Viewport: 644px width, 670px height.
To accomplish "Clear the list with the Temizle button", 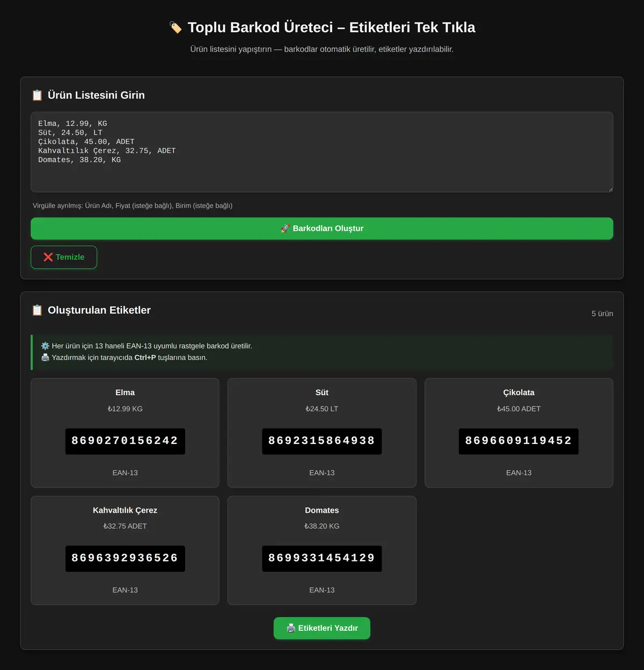I will tap(64, 257).
